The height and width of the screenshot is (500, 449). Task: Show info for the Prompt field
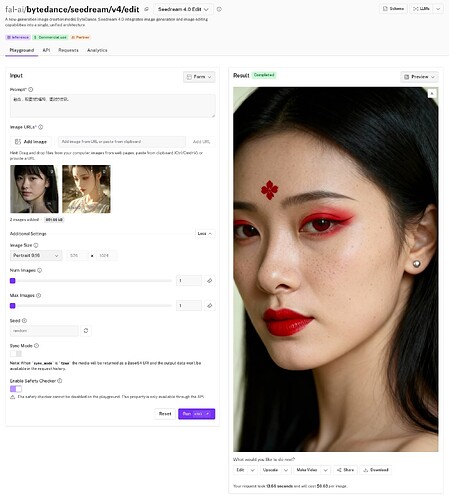pos(31,89)
